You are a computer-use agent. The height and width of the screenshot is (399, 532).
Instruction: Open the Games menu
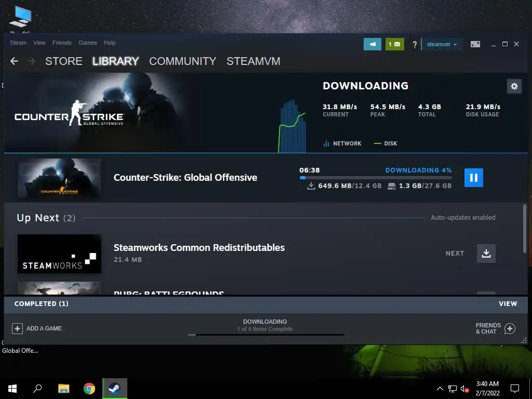[x=87, y=43]
